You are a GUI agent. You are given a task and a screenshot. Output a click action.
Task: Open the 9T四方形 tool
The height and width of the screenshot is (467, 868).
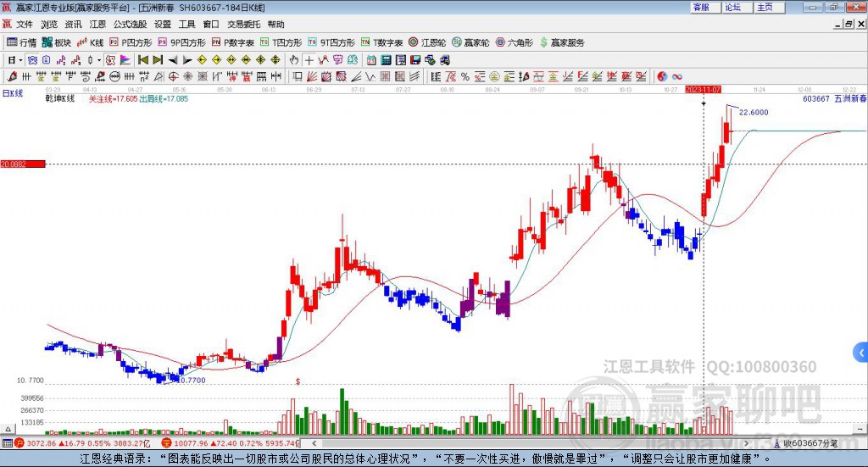[x=331, y=42]
